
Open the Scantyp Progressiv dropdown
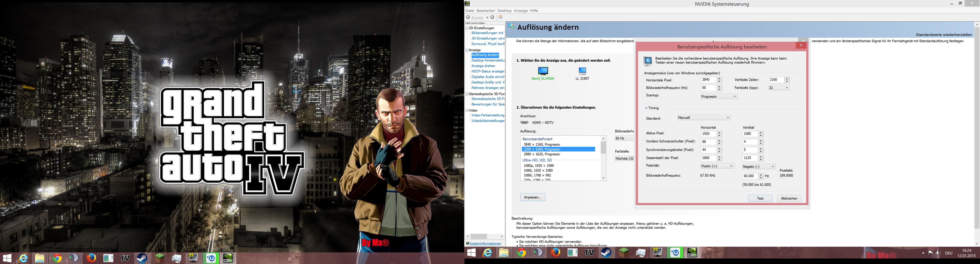pyautogui.click(x=719, y=96)
